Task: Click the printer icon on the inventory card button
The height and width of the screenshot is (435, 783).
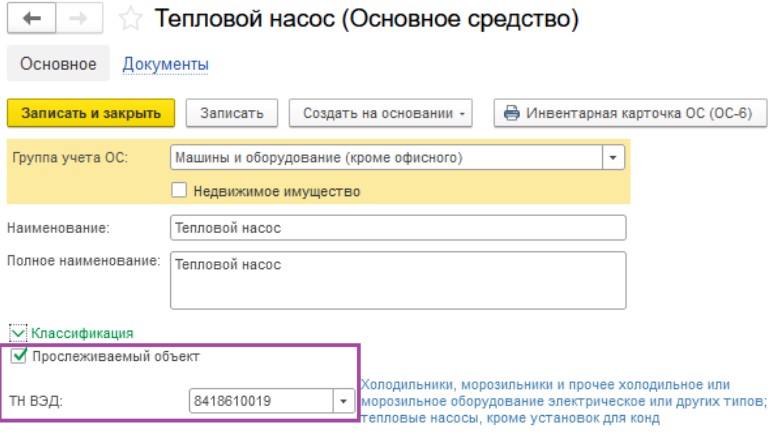Action: [x=511, y=113]
